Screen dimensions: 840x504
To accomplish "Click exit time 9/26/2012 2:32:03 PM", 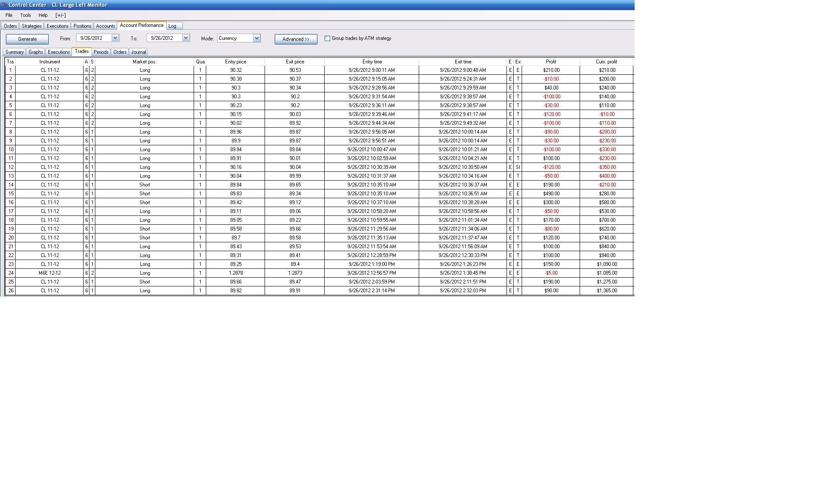I will tap(463, 291).
